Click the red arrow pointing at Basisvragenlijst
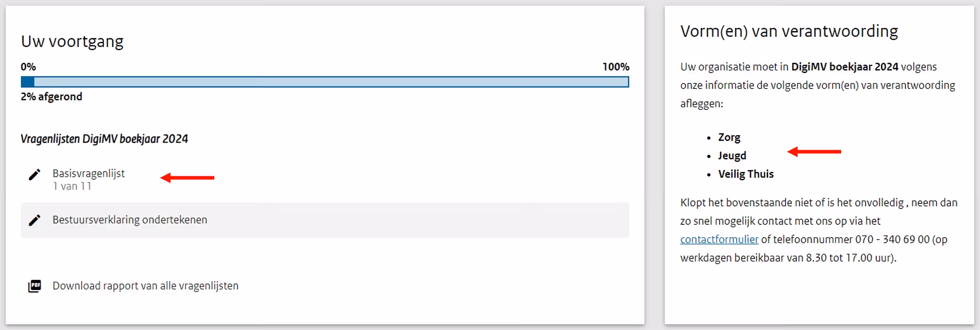This screenshot has height=330, width=980. pos(187,178)
